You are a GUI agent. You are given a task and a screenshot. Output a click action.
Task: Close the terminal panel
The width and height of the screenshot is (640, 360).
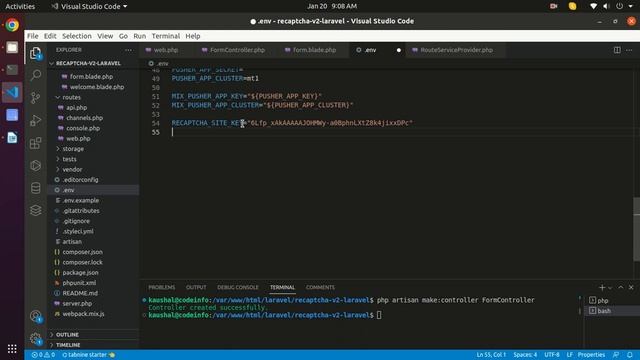click(x=631, y=287)
